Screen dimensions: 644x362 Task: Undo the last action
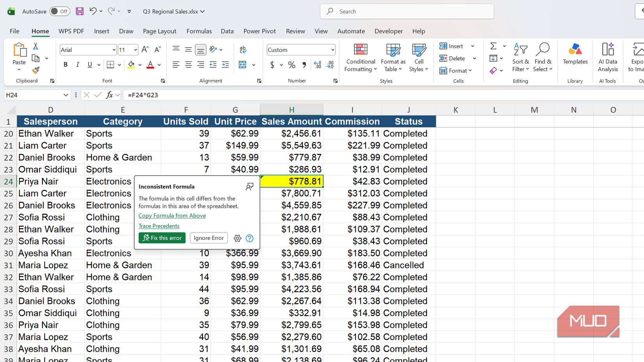[93, 11]
